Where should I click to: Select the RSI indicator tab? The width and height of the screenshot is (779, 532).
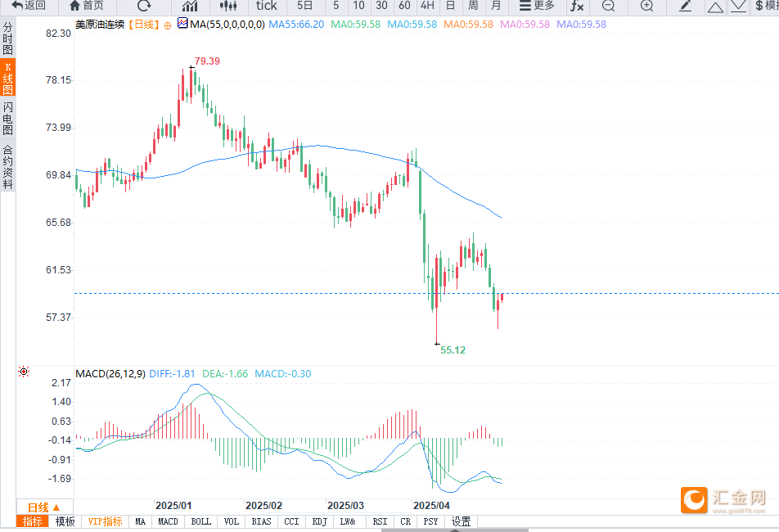380,521
